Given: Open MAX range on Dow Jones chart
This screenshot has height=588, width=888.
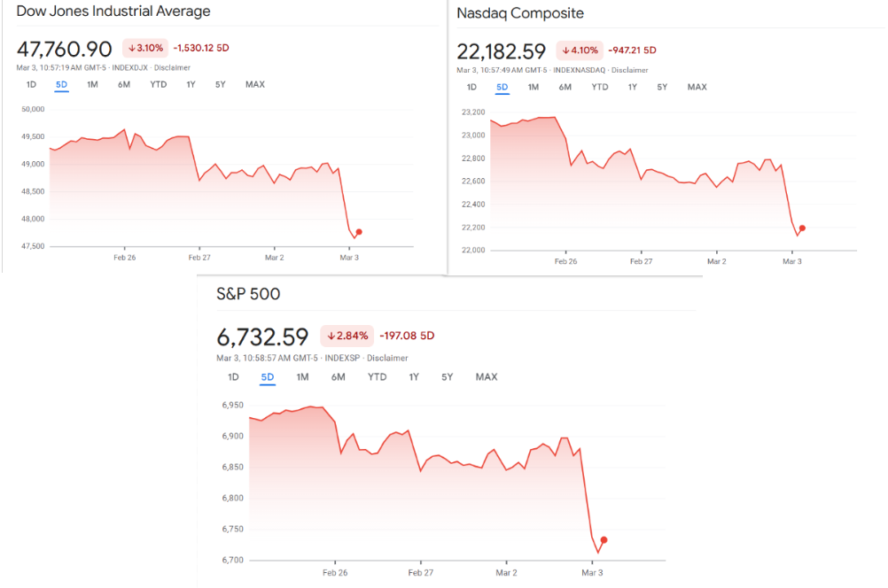Looking at the screenshot, I should point(255,85).
